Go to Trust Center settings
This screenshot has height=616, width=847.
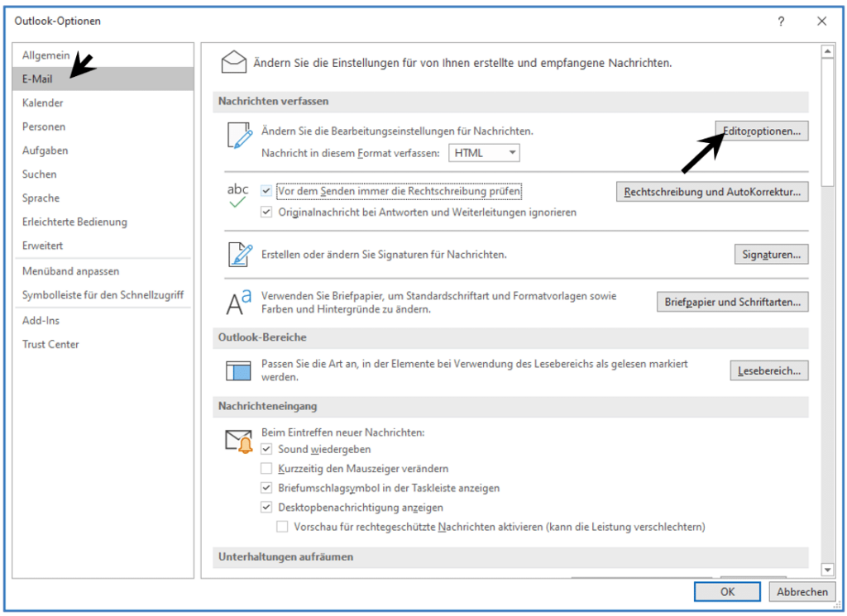click(50, 344)
